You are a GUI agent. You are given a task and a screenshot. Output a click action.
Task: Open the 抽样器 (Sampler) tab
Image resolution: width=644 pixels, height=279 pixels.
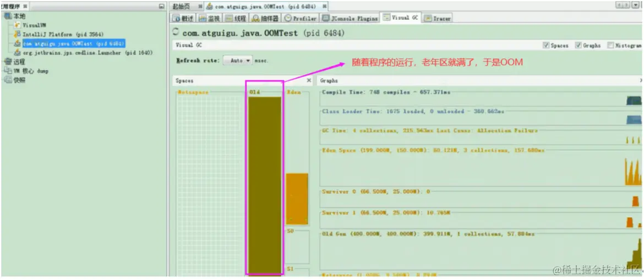click(265, 19)
